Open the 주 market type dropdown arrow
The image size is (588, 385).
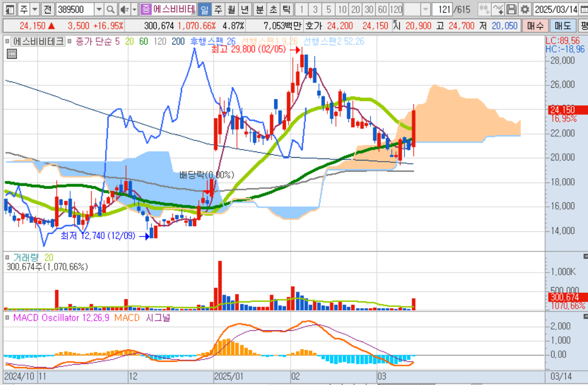click(34, 10)
